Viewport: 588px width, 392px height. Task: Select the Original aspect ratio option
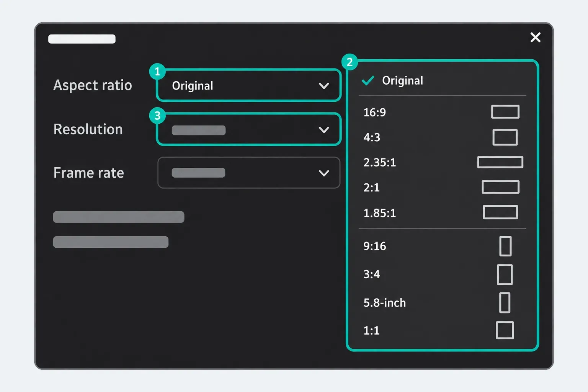[x=442, y=80]
